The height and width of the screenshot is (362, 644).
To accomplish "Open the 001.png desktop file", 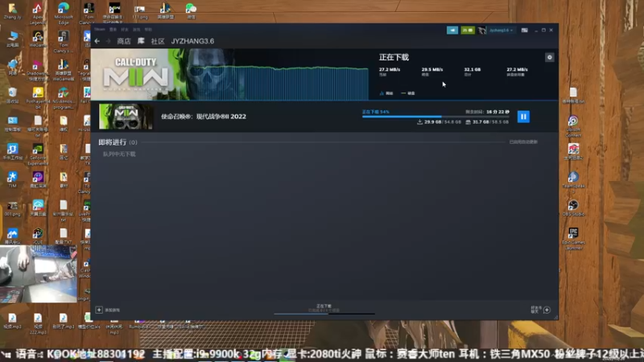I will tap(12, 208).
